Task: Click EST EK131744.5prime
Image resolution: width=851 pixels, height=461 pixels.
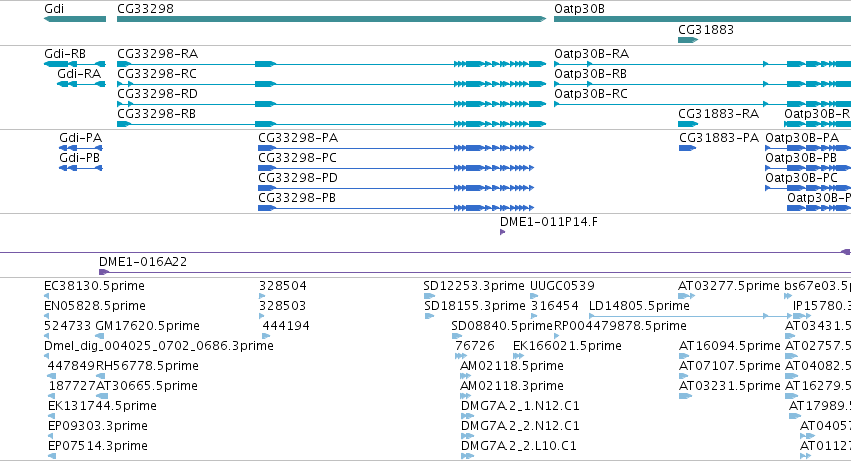Action: (102, 407)
